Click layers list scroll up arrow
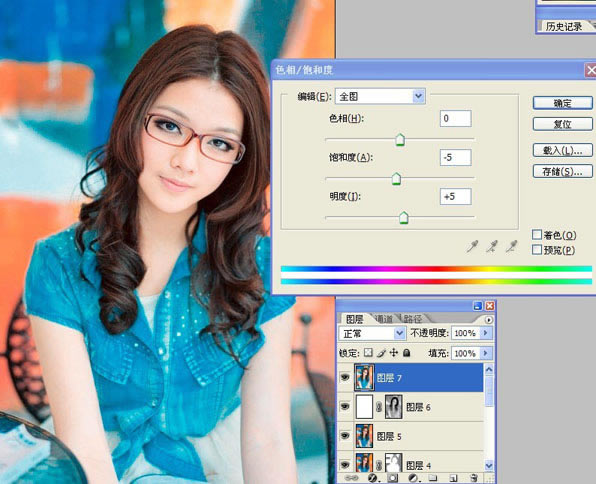 (x=489, y=369)
